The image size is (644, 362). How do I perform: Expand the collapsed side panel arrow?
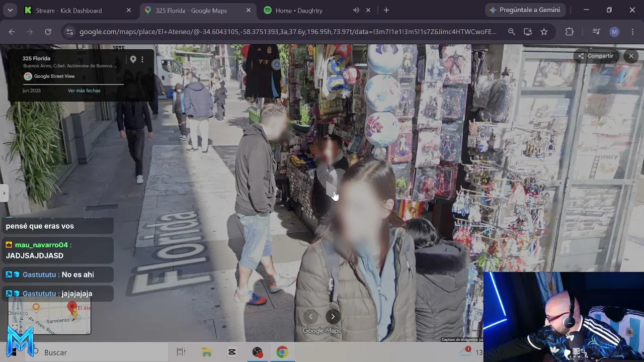coord(4,193)
